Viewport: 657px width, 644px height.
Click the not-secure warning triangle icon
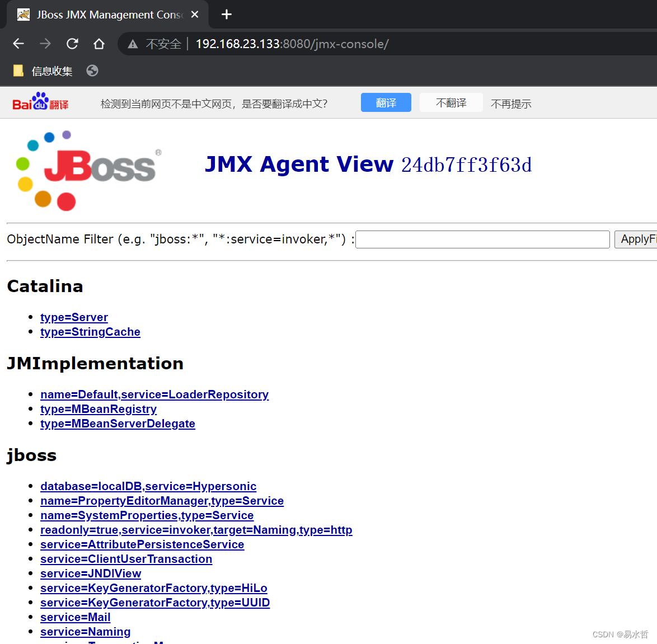[133, 44]
